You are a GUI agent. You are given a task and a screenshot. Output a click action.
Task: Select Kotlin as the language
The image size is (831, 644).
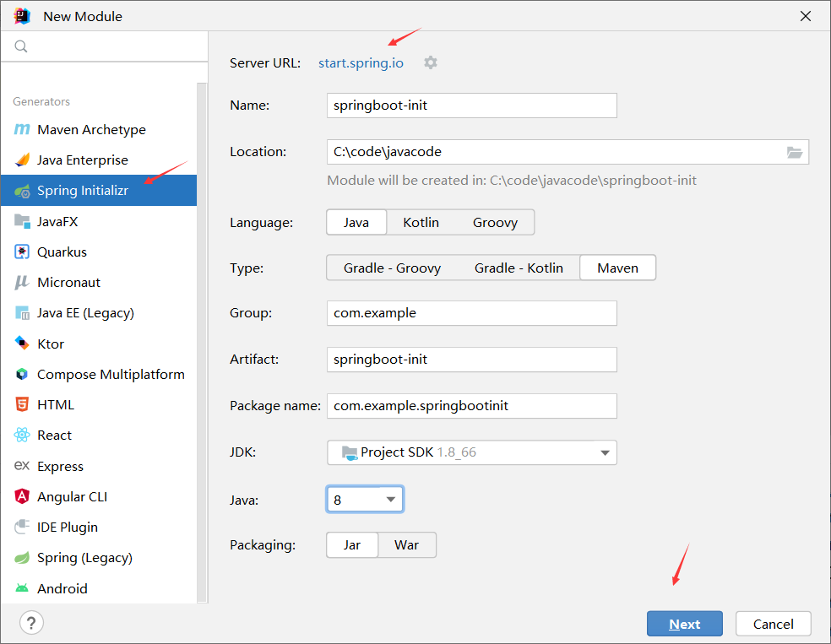[x=421, y=223]
